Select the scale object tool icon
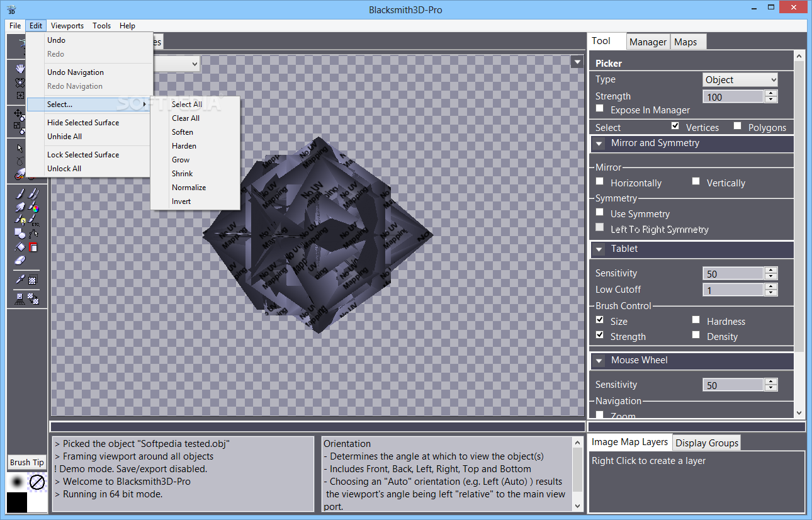Image resolution: width=812 pixels, height=520 pixels. 20,128
